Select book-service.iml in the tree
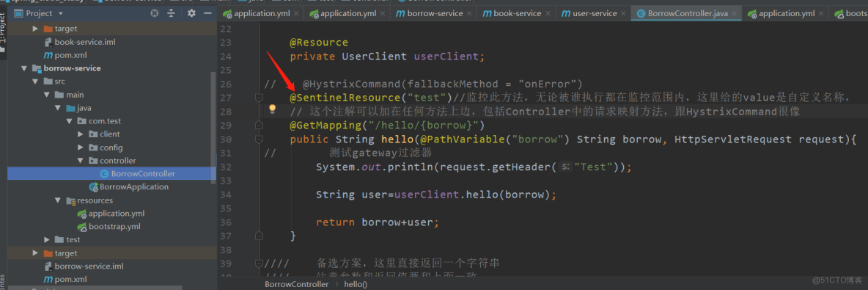Image resolution: width=868 pixels, height=290 pixels. tap(85, 42)
